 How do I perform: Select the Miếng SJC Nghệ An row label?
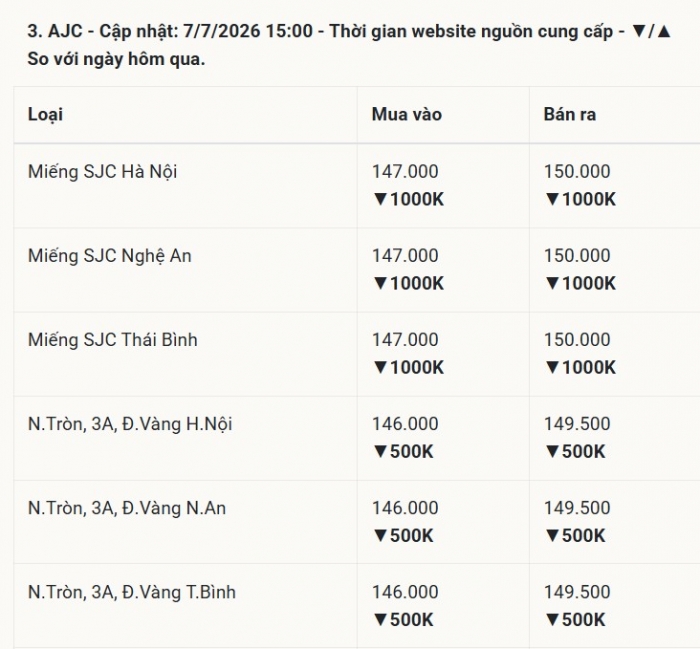[x=109, y=256]
